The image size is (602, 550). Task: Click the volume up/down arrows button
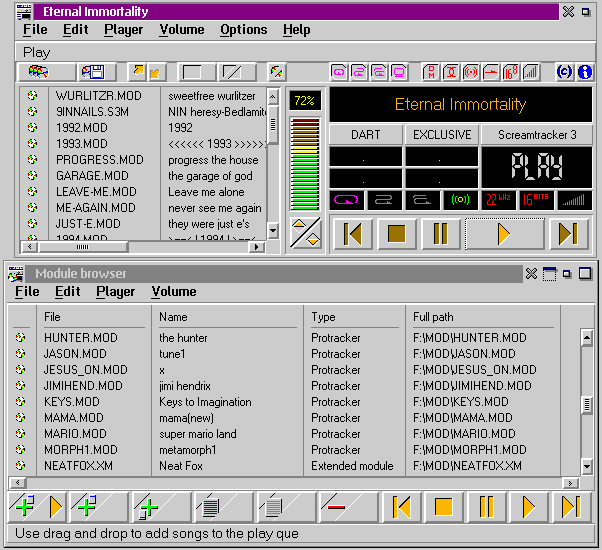click(305, 233)
